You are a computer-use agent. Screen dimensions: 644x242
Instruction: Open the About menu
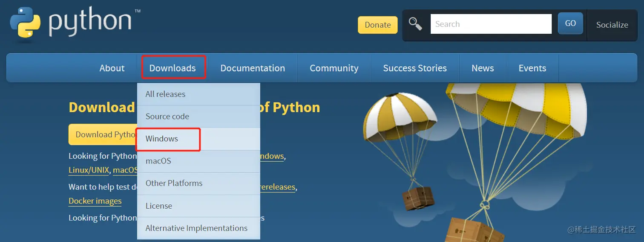[x=112, y=68]
